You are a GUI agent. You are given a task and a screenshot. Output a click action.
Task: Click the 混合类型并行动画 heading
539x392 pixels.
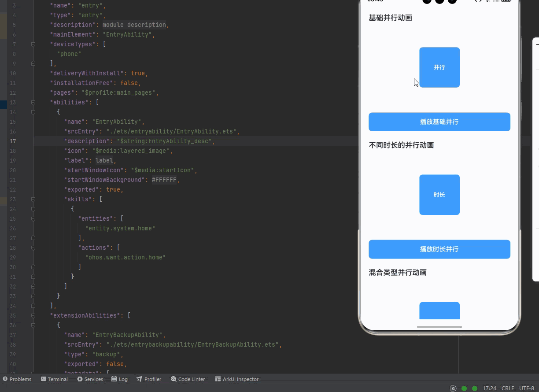click(398, 273)
